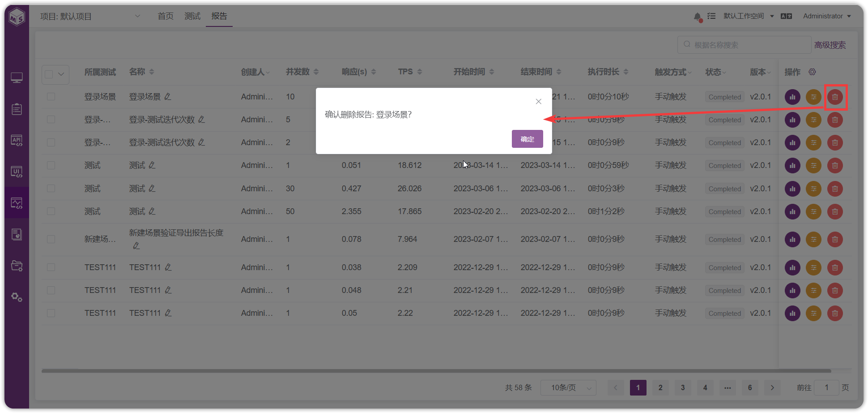Go to page 2
Screen dimensions: 868x413
click(660, 387)
